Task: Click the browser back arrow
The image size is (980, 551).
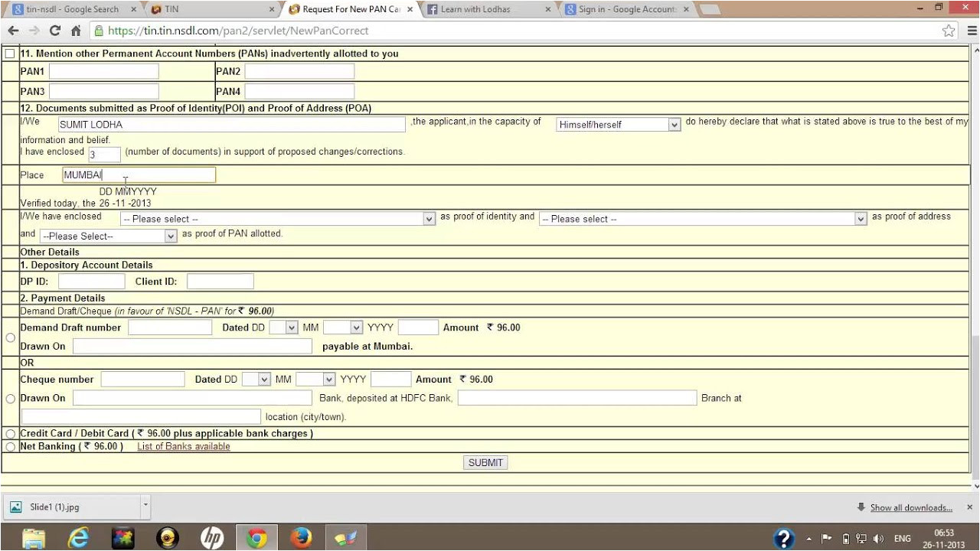Action: coord(13,31)
